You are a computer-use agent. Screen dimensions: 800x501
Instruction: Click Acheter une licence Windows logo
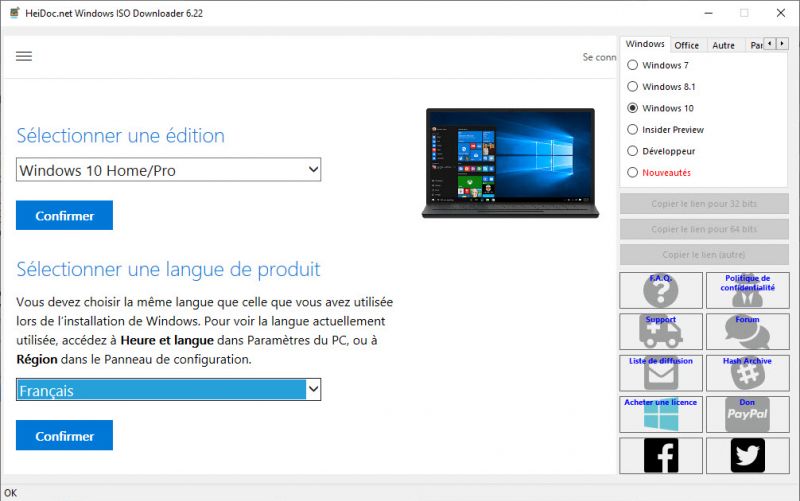(x=661, y=414)
